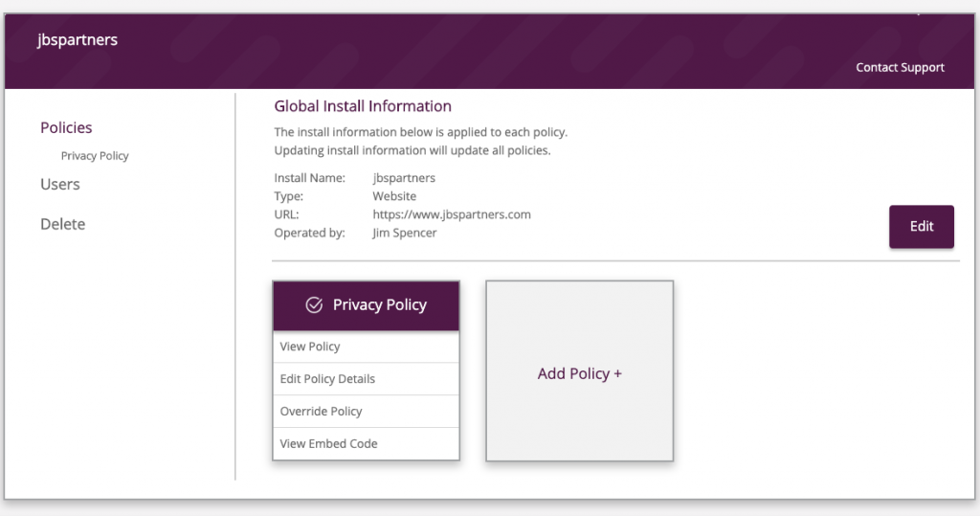Click the Privacy Policy card header
The width and height of the screenshot is (980, 516).
click(x=366, y=305)
